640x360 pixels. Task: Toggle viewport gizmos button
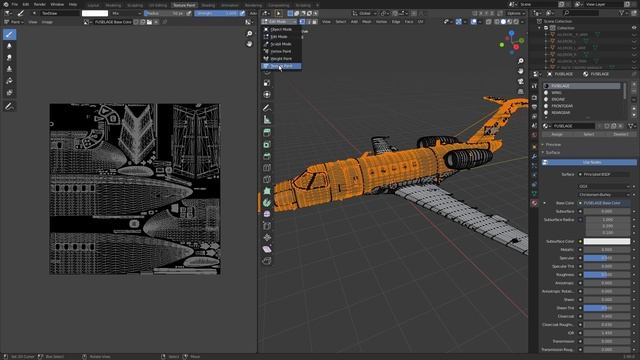458,22
